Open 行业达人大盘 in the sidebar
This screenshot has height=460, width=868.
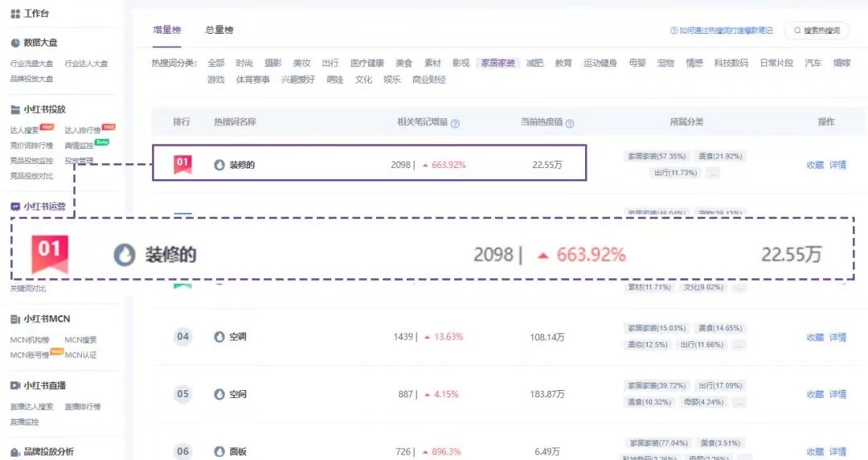point(86,64)
